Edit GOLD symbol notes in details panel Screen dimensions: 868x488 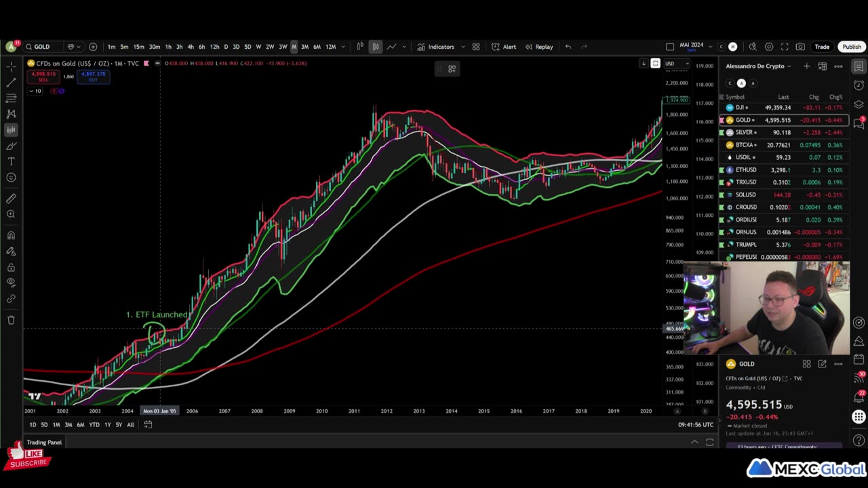[x=822, y=364]
